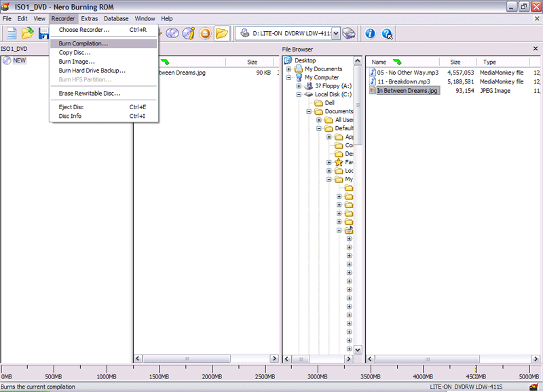
Task: Open the File menu
Action: 7,19
